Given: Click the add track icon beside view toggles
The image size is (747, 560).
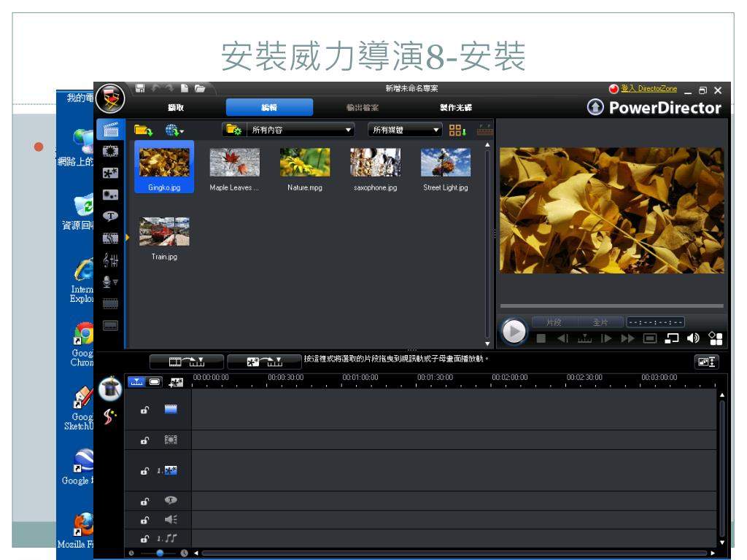Looking at the screenshot, I should [176, 382].
